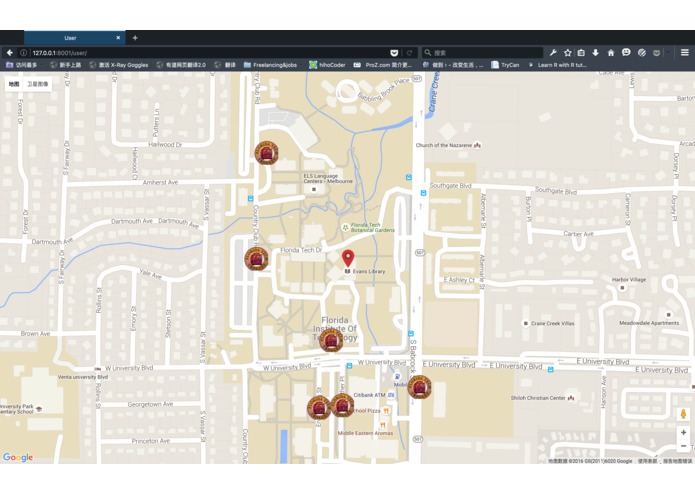Image resolution: width=695 pixels, height=494 pixels.
Task: Open the Firefox hamburger menu
Action: tap(684, 53)
